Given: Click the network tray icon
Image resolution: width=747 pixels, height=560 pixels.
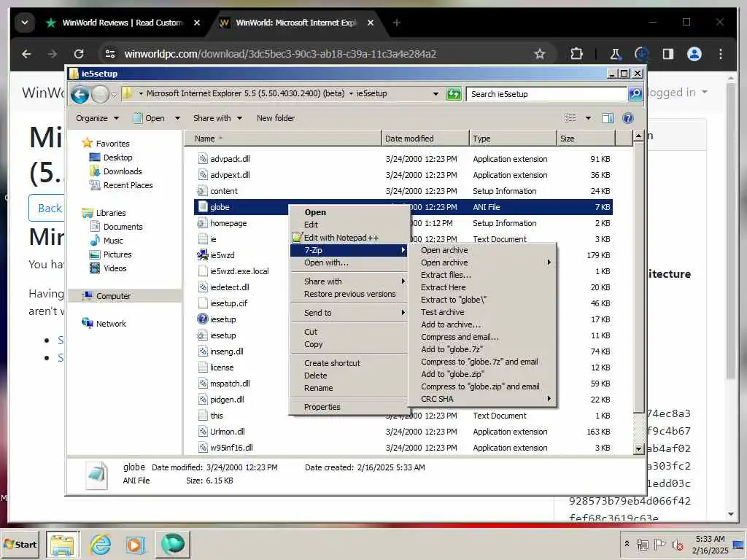Looking at the screenshot, I should [x=642, y=544].
